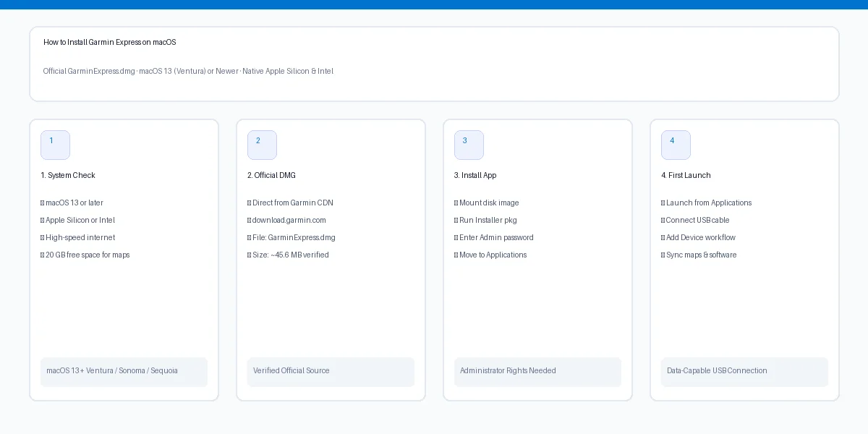Select the 'Official GarminExpress.dmg' subtitle line

point(188,71)
